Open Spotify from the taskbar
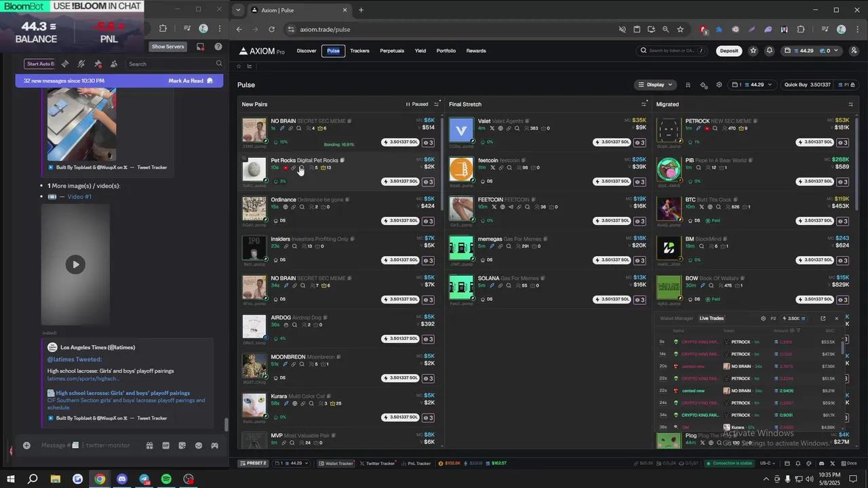This screenshot has height=488, width=868. [166, 479]
